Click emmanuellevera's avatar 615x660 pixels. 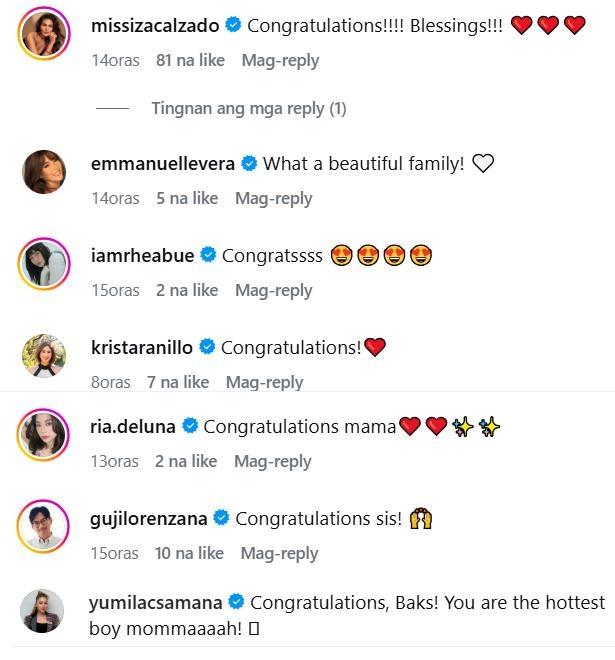[45, 172]
